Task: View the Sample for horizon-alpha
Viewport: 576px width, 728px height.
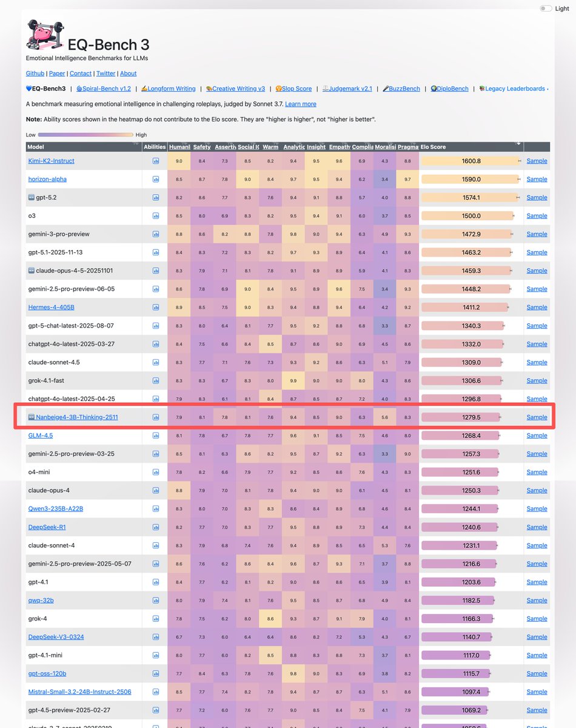Action: [x=536, y=179]
